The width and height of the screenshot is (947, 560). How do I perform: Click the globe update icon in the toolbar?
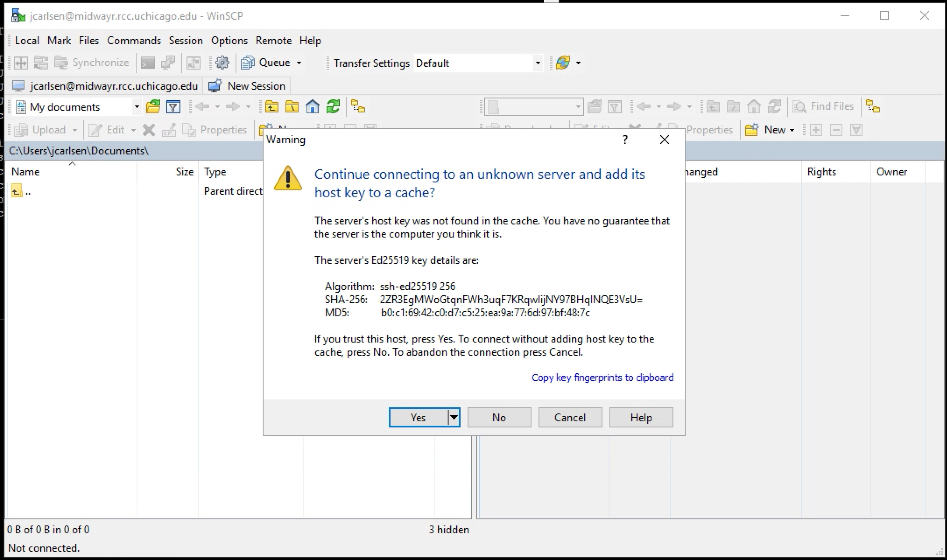coord(563,63)
